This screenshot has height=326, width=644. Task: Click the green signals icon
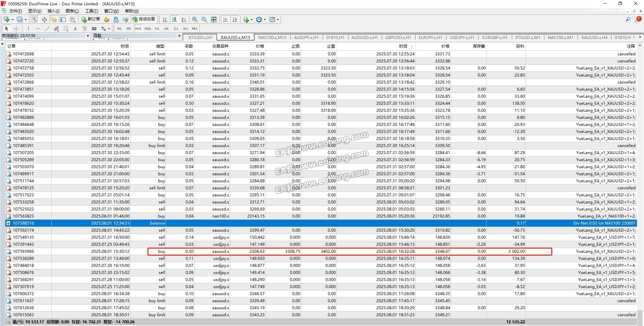(x=125, y=19)
